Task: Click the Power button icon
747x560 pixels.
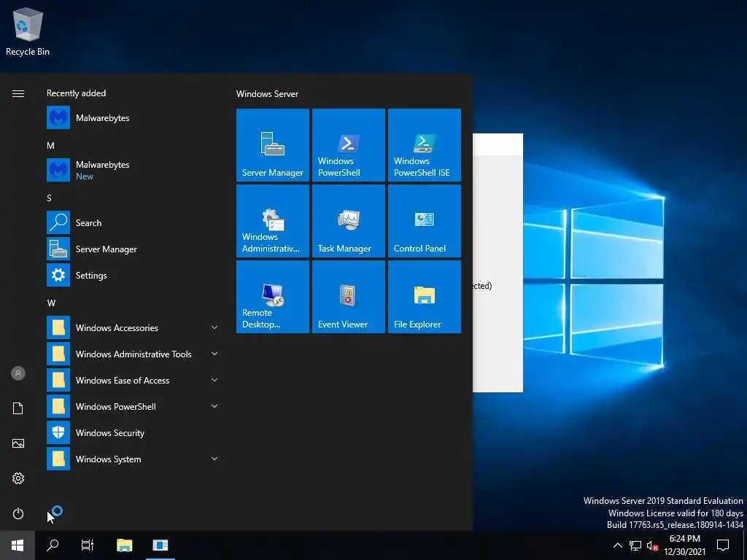Action: point(18,513)
